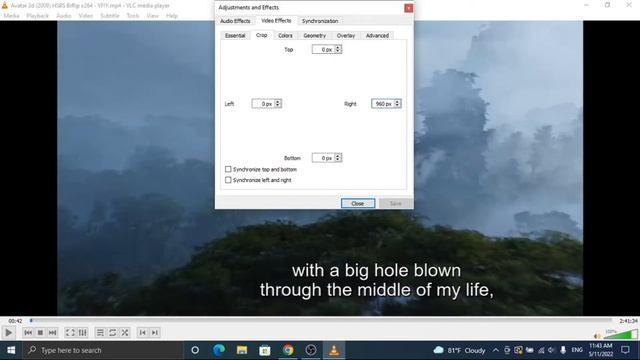Toggle fullscreen video mode
The width and height of the screenshot is (640, 360).
pos(70,333)
